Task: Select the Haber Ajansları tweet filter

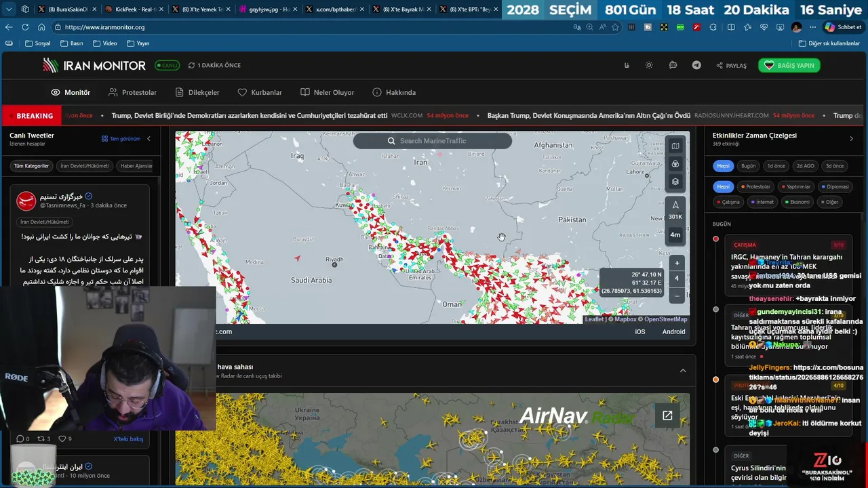Action: click(136, 166)
